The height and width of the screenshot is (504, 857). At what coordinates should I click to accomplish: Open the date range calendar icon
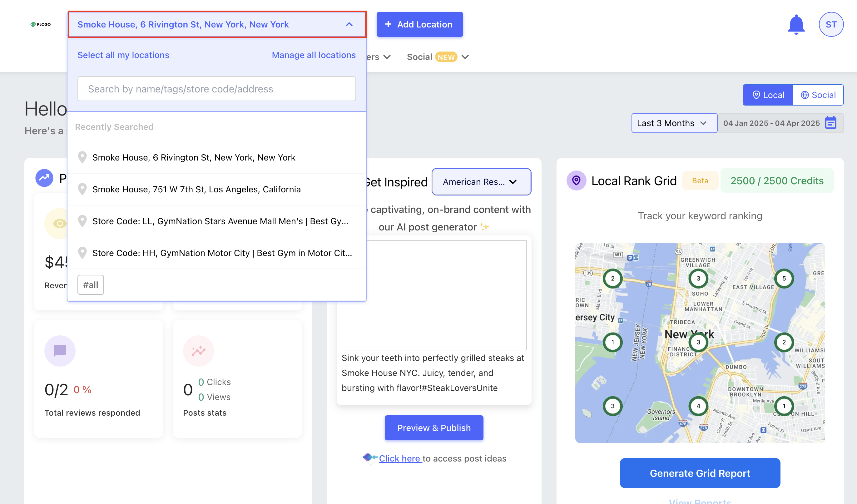[830, 123]
